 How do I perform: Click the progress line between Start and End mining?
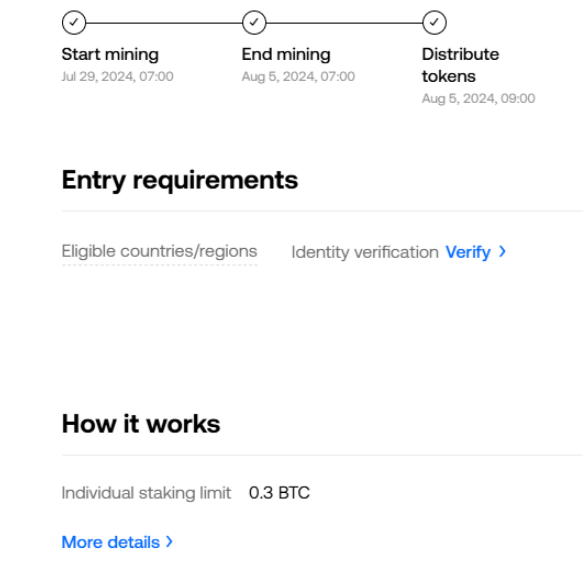point(164,23)
